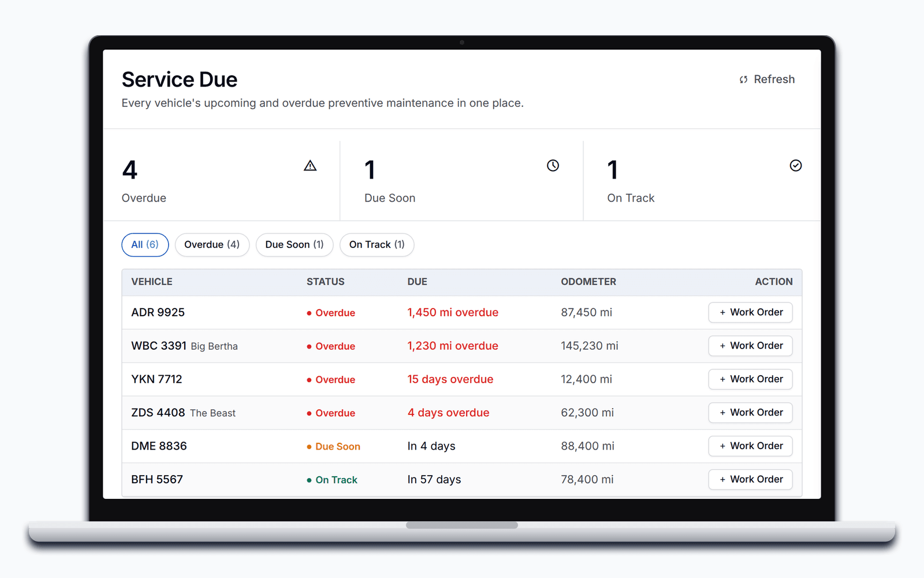Create Work Order for ADR 9925
The width and height of the screenshot is (924, 578).
750,312
